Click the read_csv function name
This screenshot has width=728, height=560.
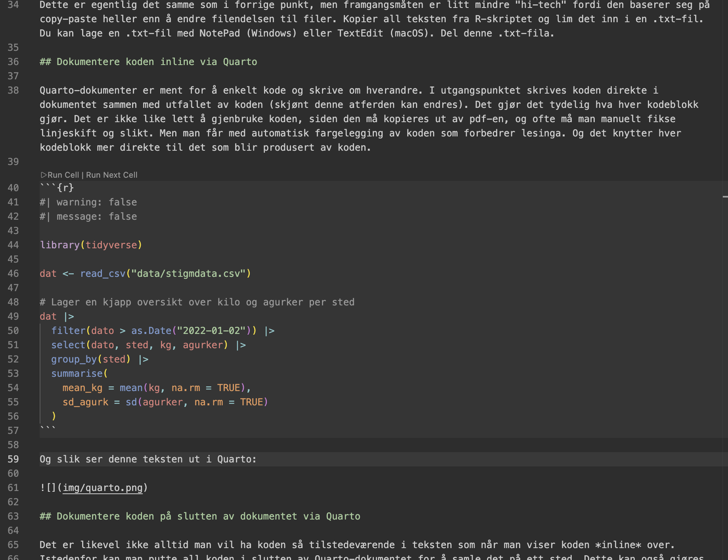point(102,274)
